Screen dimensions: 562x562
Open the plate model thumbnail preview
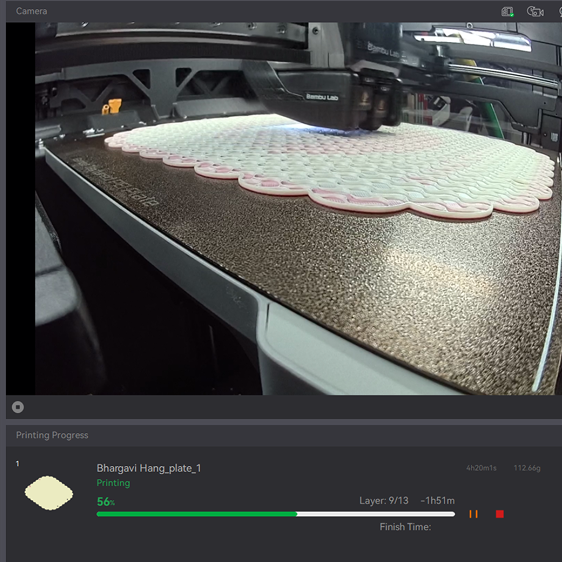tap(49, 493)
